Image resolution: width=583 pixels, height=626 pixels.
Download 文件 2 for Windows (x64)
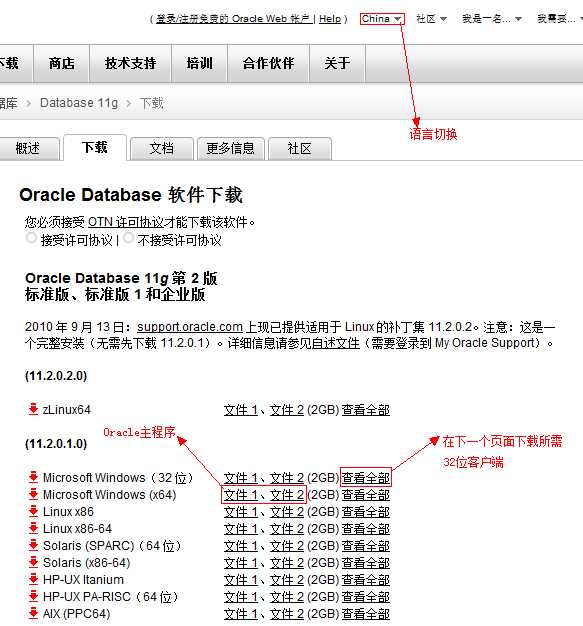(287, 495)
